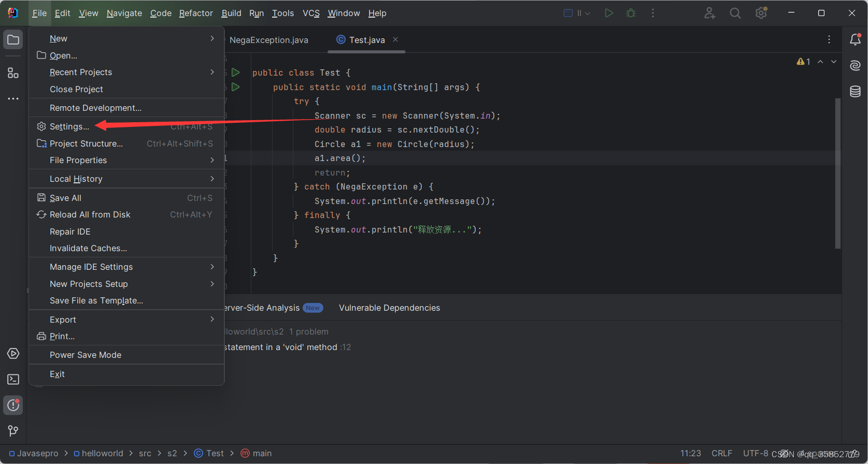
Task: Open the Git version control icon
Action: point(13,431)
